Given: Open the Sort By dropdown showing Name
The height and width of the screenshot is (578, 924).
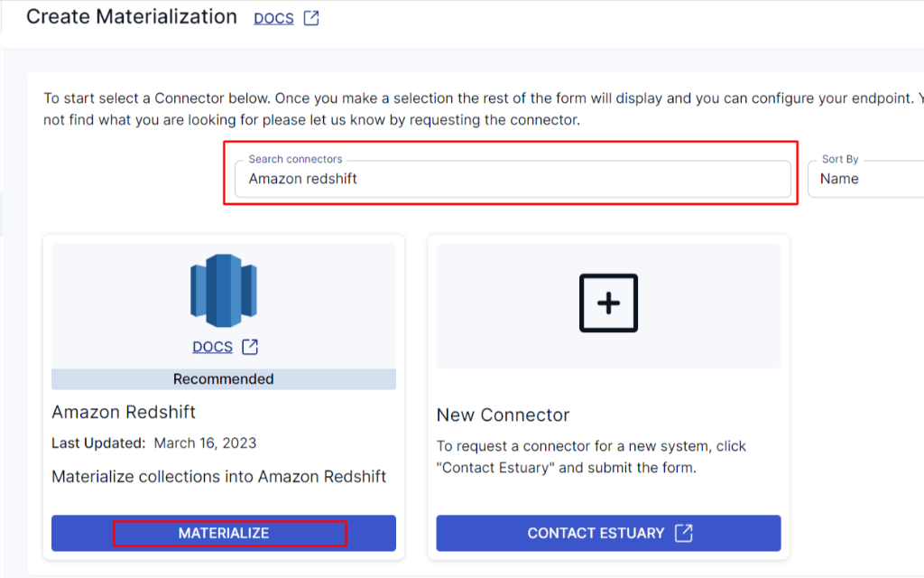Looking at the screenshot, I should coord(866,179).
